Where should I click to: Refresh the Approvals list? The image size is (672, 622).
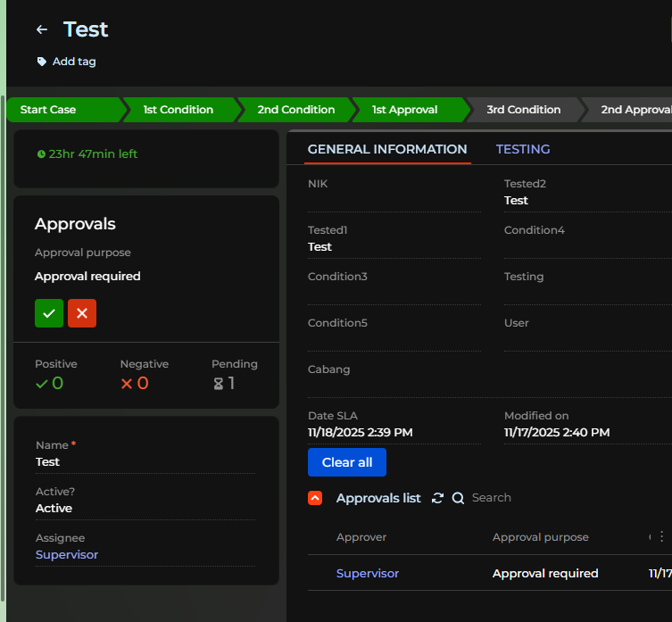click(x=437, y=498)
